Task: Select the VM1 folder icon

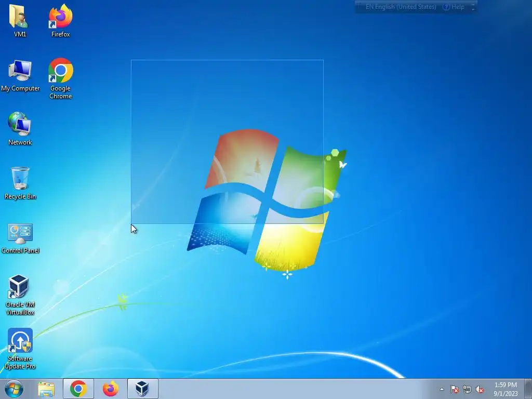Action: [x=20, y=20]
